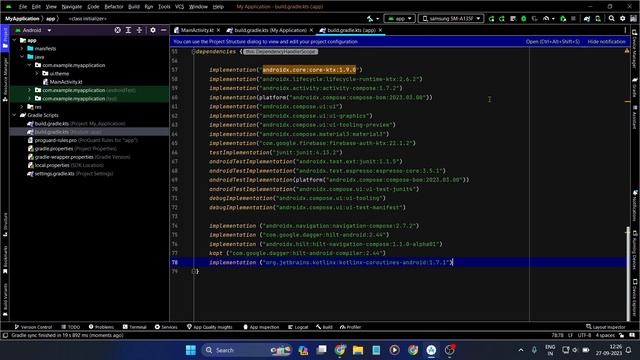The height and width of the screenshot is (360, 640).
Task: Hide the project panel with minus icon
Action: coord(164,30)
